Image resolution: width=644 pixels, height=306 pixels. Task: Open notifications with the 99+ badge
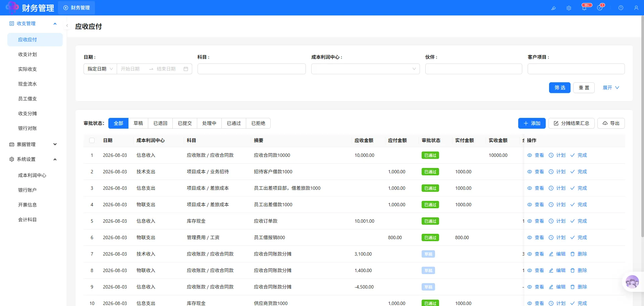(585, 7)
